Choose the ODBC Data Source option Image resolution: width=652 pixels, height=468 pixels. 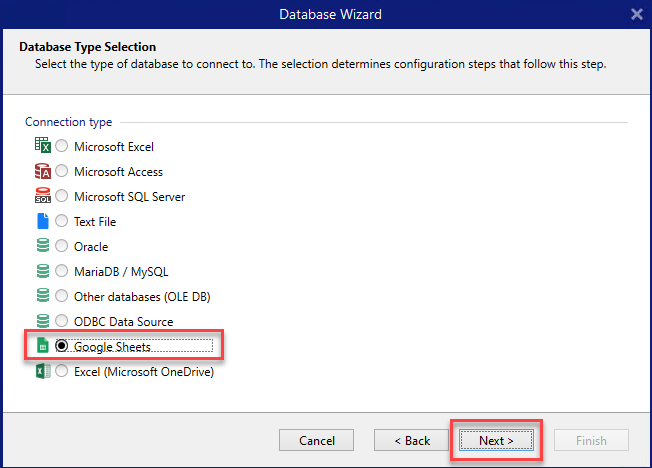pos(62,321)
